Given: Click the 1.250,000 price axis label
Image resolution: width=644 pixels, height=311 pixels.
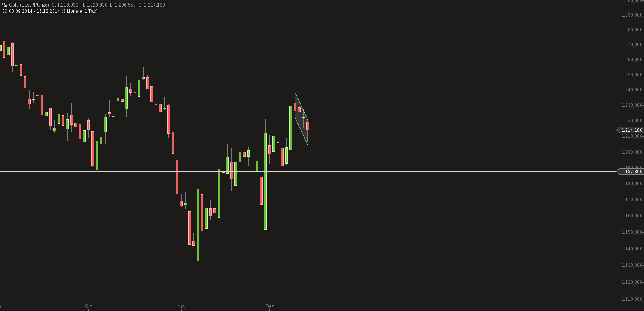Looking at the screenshot, I should 632,75.
